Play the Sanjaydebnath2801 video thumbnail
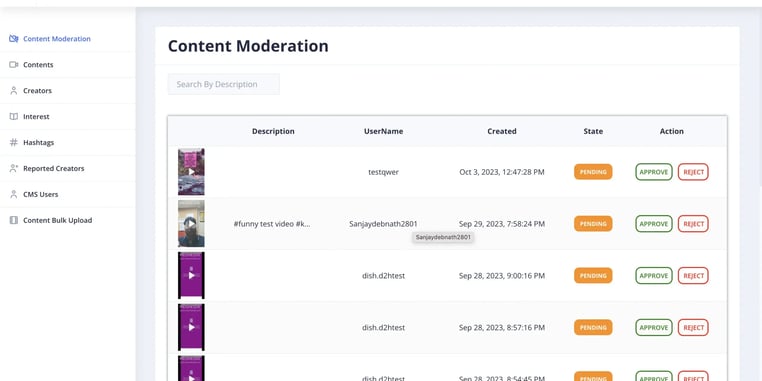Viewport: 762px width, 381px height. [x=191, y=224]
